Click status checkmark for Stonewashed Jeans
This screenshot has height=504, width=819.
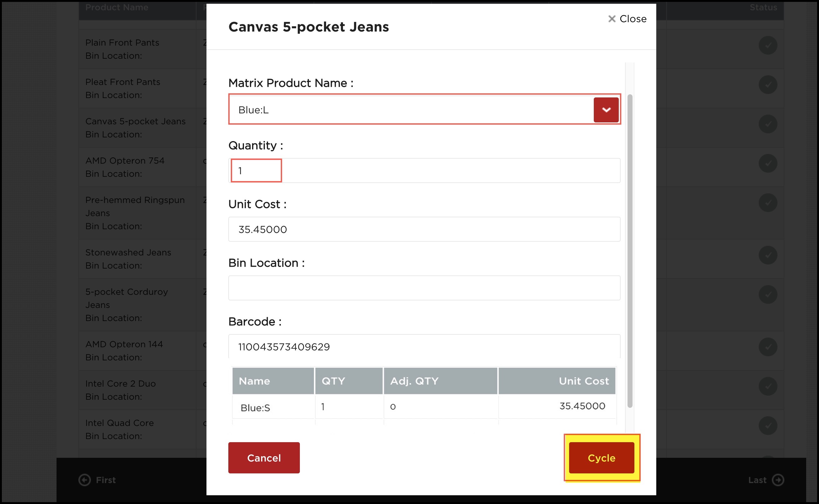pos(768,255)
